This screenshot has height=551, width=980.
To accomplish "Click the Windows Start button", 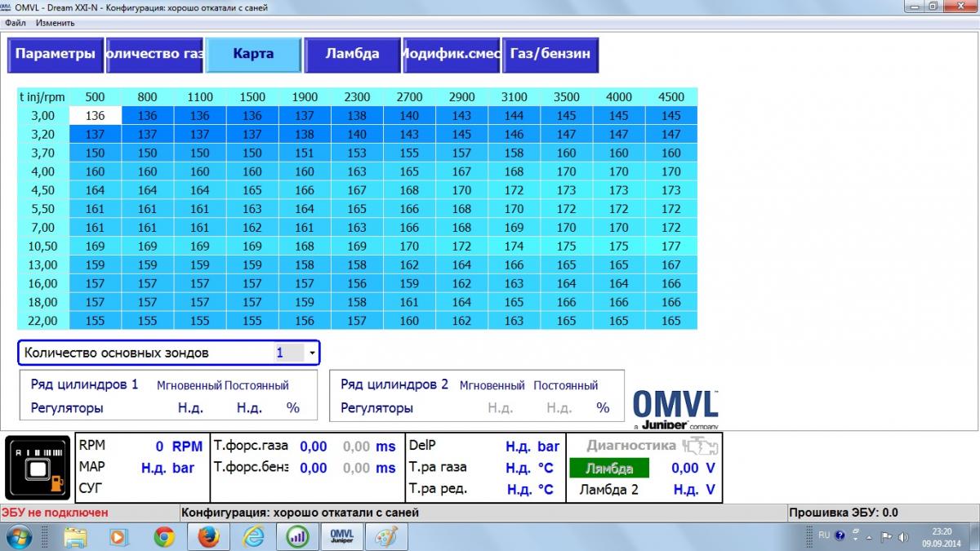I will pyautogui.click(x=18, y=536).
